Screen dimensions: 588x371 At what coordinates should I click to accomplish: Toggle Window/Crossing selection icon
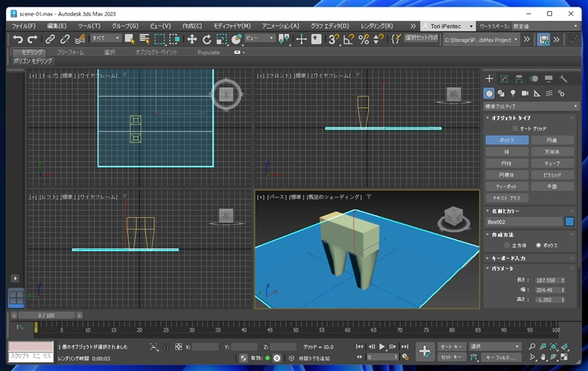pyautogui.click(x=174, y=39)
